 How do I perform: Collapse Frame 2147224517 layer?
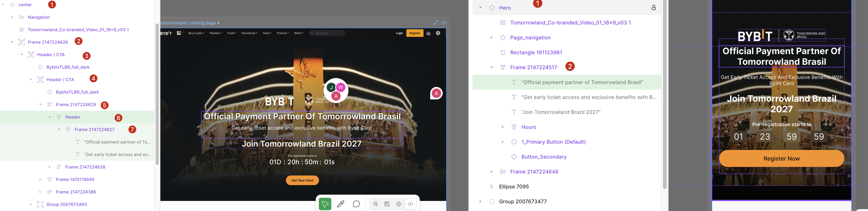pos(491,67)
